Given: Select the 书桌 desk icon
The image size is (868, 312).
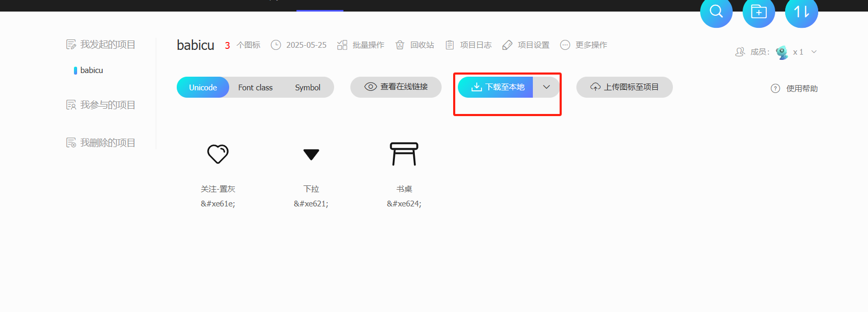Looking at the screenshot, I should pyautogui.click(x=404, y=154).
